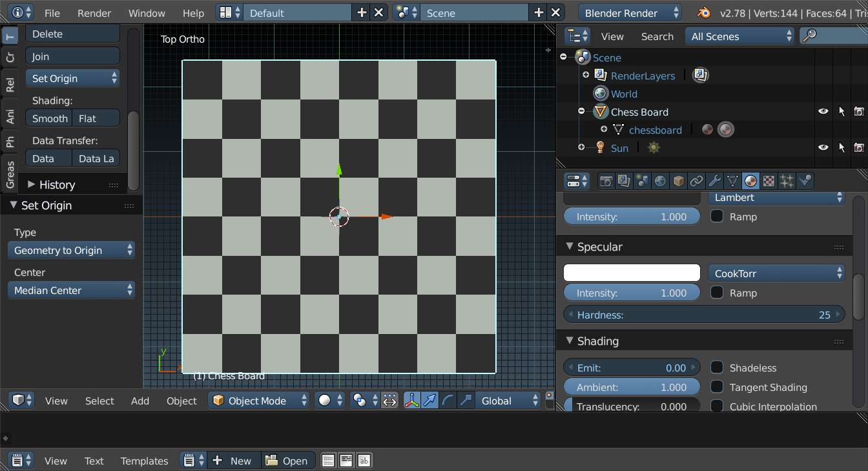868x471 pixels.
Task: Enable the Shadeless checkbox
Action: [x=717, y=368]
